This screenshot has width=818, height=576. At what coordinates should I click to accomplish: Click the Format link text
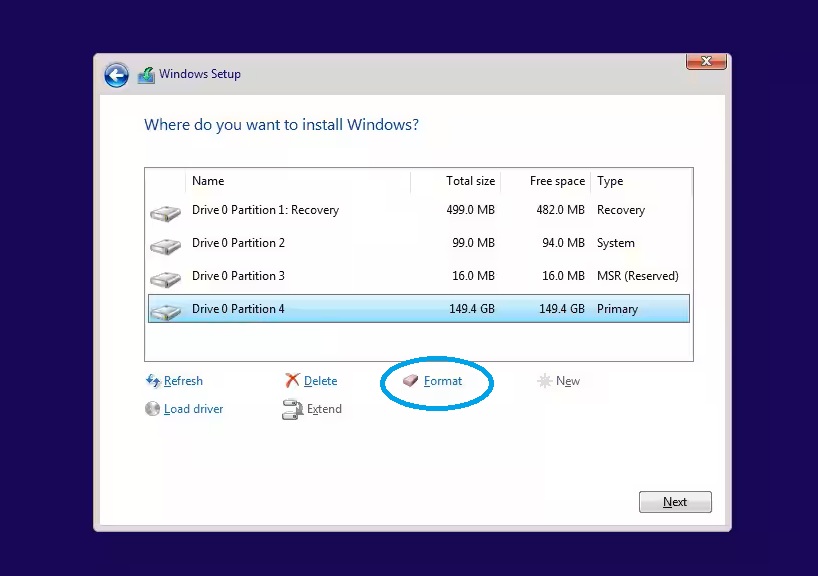[x=443, y=381]
